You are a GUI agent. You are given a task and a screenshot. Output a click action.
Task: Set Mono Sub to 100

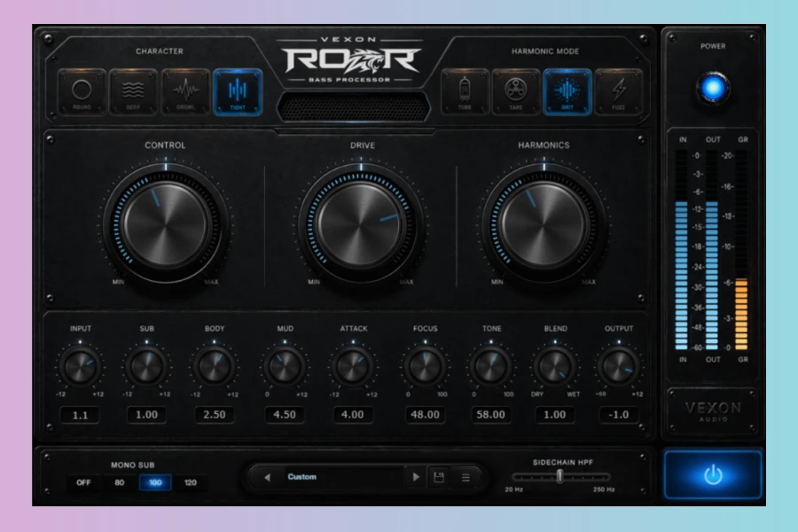[155, 482]
